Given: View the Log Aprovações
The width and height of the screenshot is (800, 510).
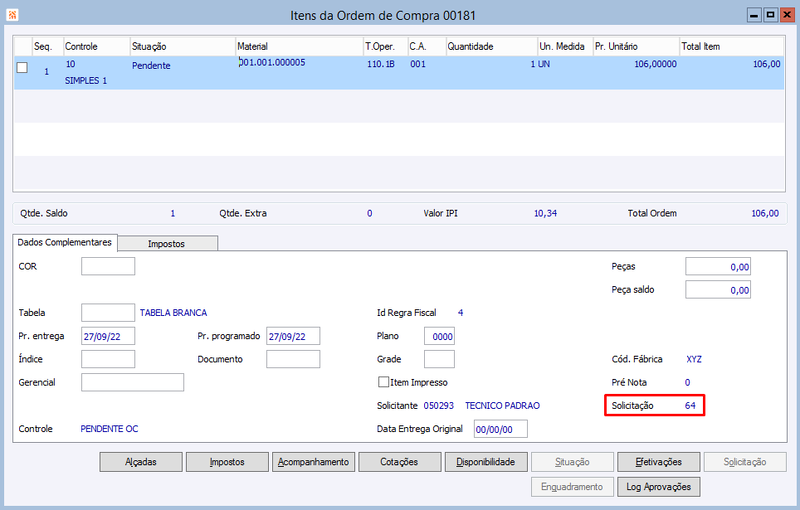Looking at the screenshot, I should 659,487.
